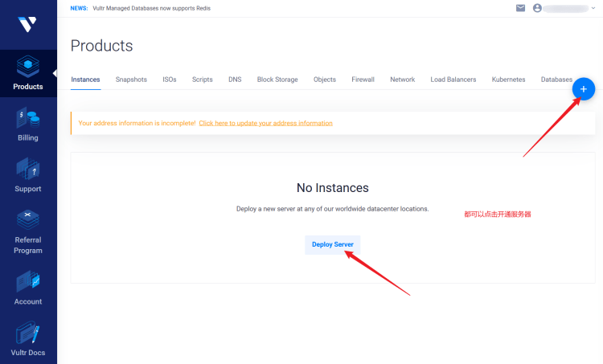Click the Vultr logo in the sidebar
The width and height of the screenshot is (603, 364).
point(27,24)
